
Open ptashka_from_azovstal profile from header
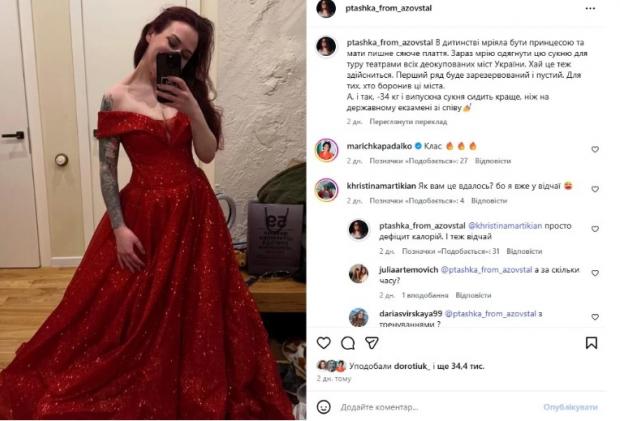388,8
